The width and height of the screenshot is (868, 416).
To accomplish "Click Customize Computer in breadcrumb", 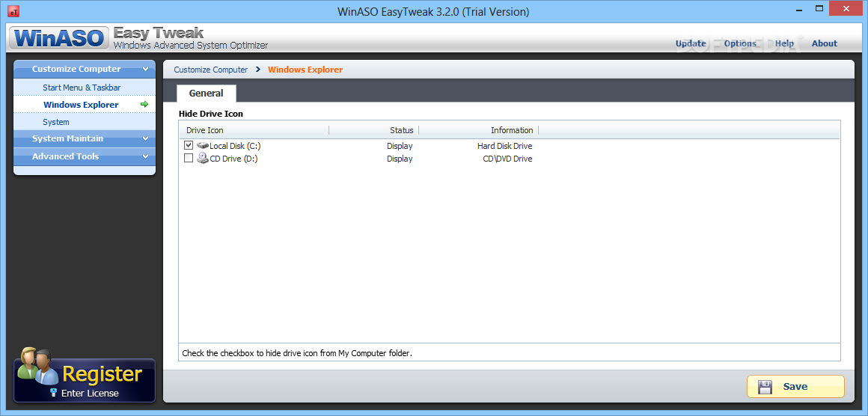I will pos(211,70).
